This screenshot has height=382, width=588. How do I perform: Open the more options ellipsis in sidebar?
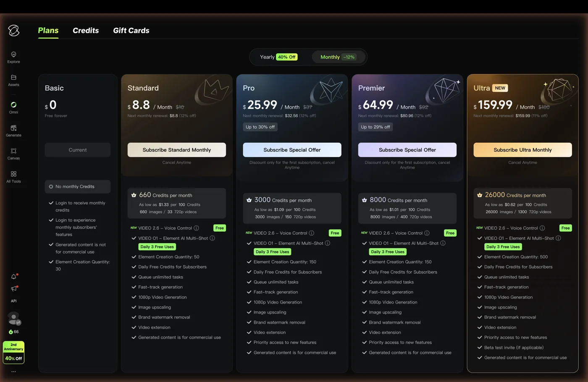click(x=13, y=372)
